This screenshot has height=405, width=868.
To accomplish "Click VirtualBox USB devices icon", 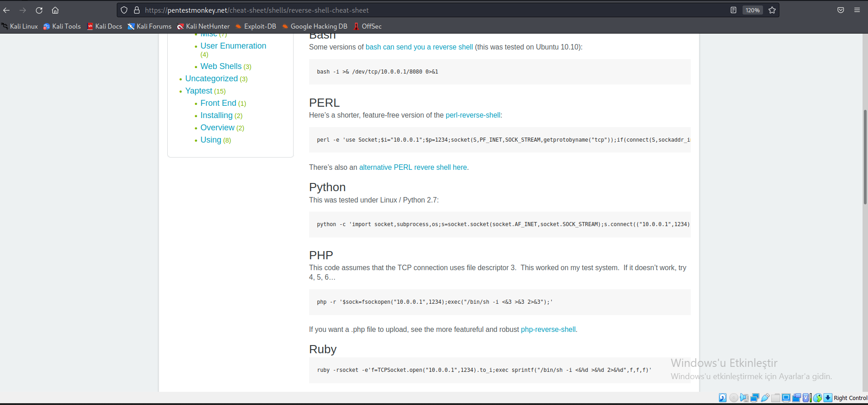I will (765, 398).
